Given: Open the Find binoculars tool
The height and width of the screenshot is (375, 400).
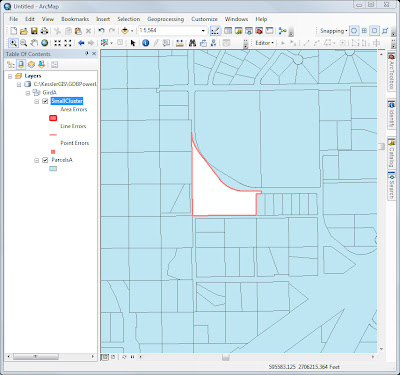Looking at the screenshot, I should (x=192, y=43).
